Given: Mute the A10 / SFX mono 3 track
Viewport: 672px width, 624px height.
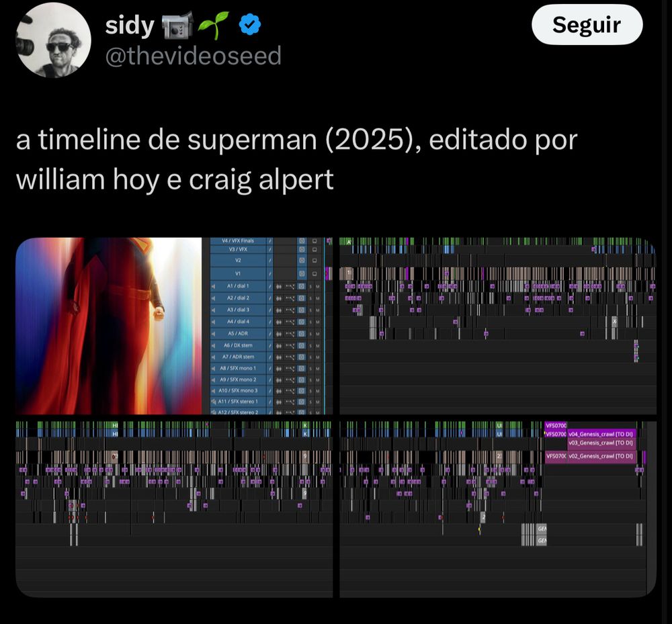Looking at the screenshot, I should pos(318,391).
